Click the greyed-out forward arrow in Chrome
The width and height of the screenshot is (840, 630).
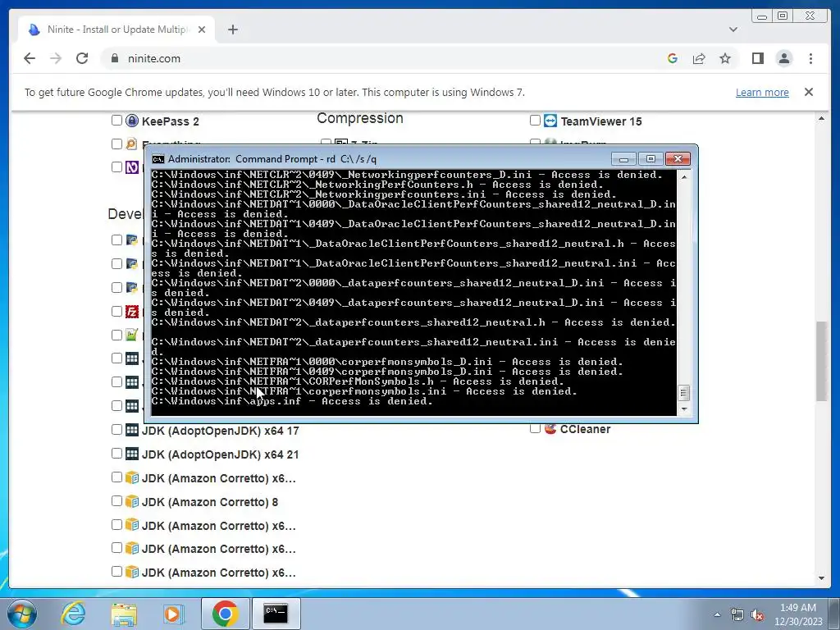coord(56,58)
